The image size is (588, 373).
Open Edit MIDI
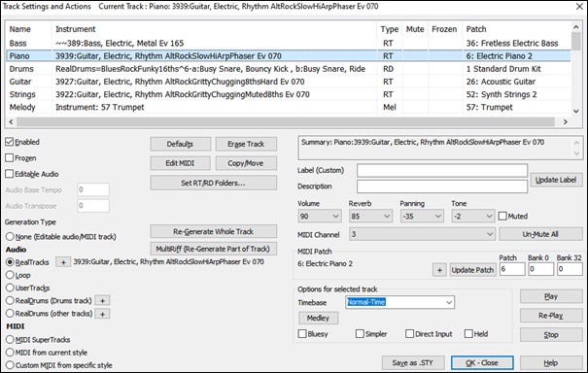click(181, 163)
